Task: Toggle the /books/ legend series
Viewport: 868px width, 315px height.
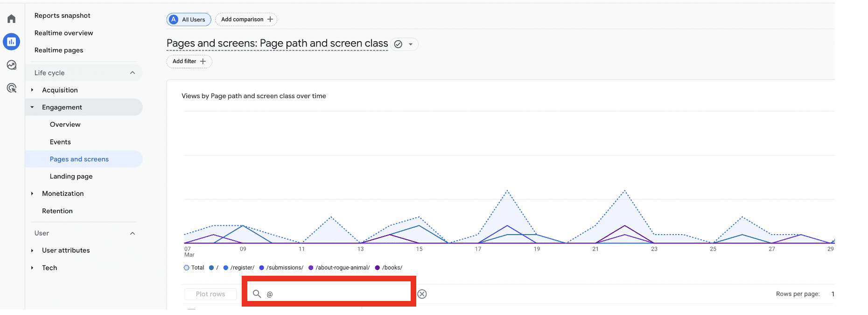Action: pos(389,268)
